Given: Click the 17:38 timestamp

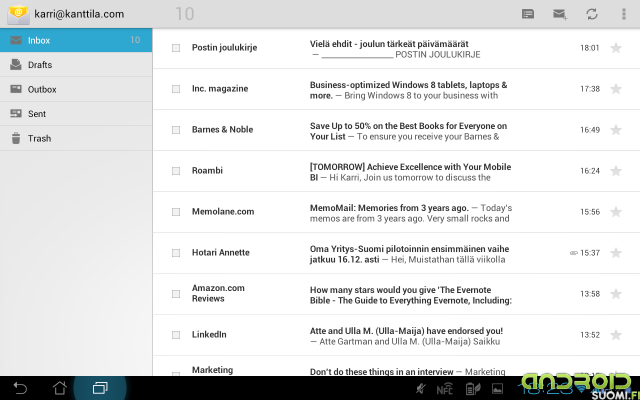Looking at the screenshot, I should pyautogui.click(x=590, y=89).
